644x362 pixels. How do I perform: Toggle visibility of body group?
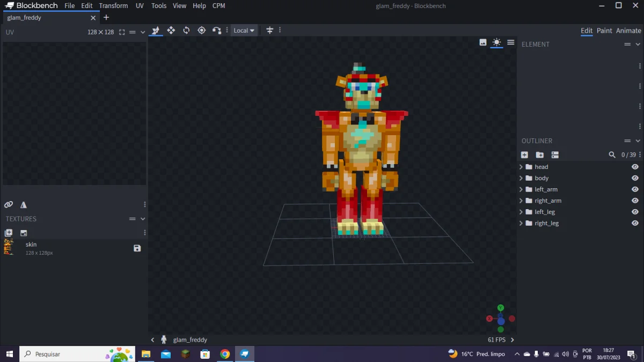point(635,178)
